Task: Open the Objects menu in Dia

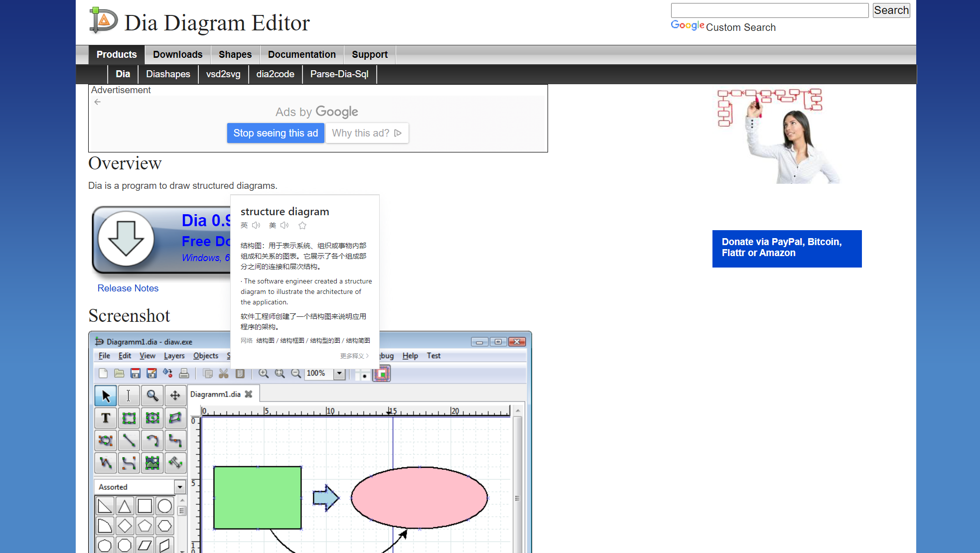Action: (x=206, y=356)
